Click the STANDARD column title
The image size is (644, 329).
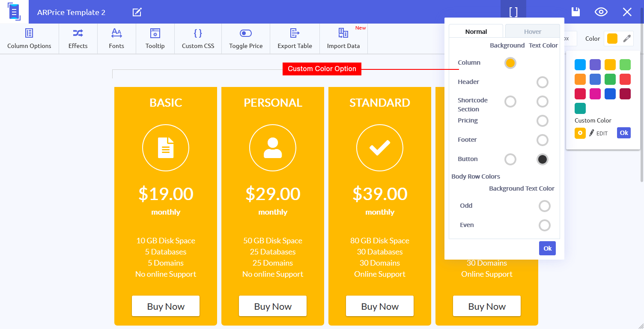click(380, 103)
